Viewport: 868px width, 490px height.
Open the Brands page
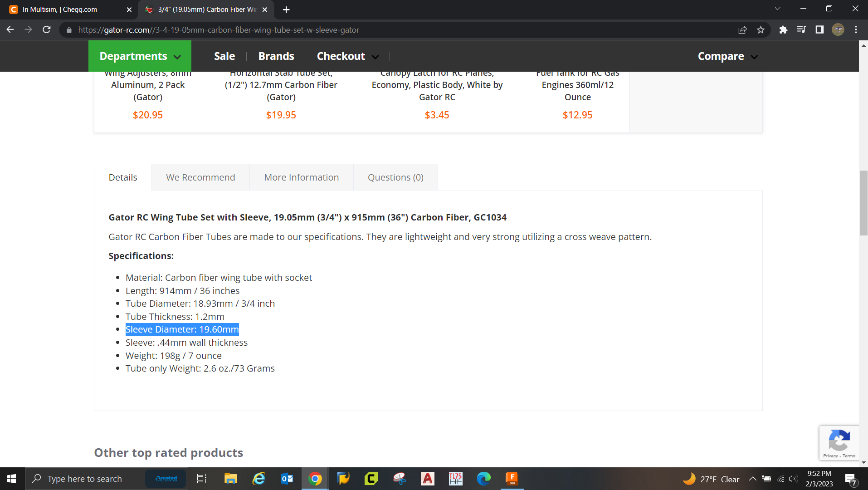[276, 56]
